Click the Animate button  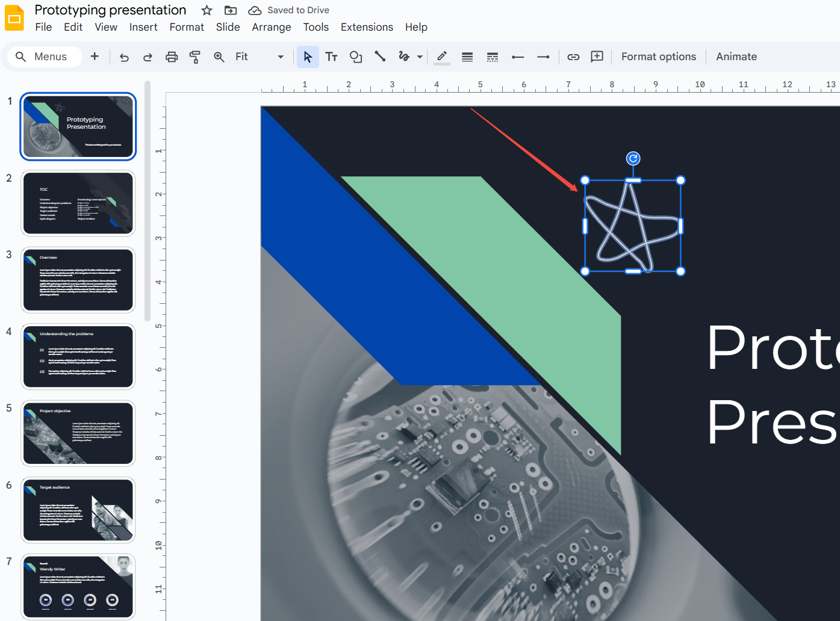[x=736, y=56]
